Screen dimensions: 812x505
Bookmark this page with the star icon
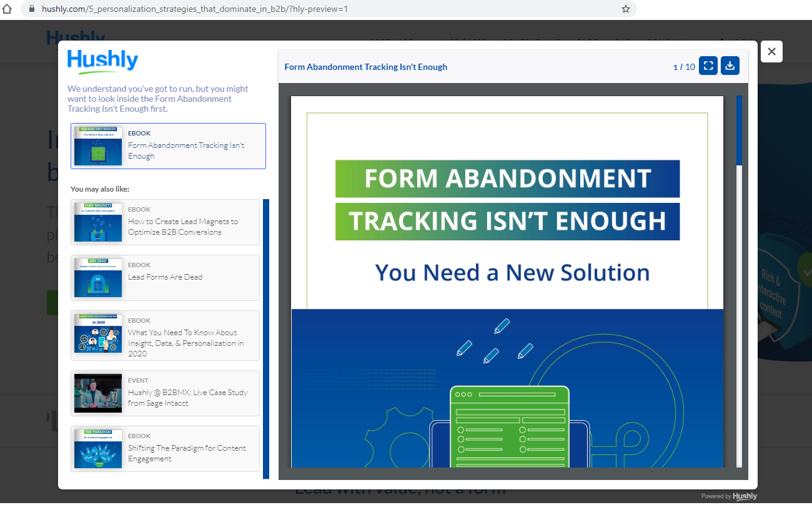[625, 9]
